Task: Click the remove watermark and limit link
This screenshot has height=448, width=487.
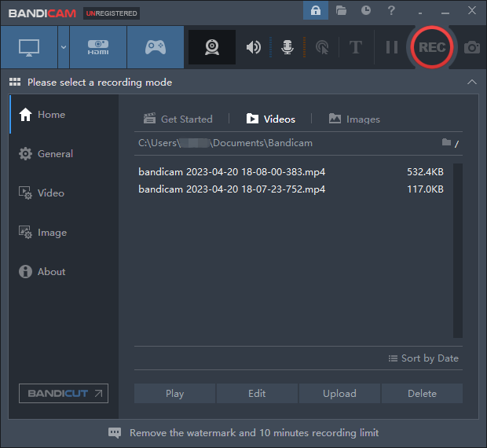Action: pyautogui.click(x=254, y=433)
